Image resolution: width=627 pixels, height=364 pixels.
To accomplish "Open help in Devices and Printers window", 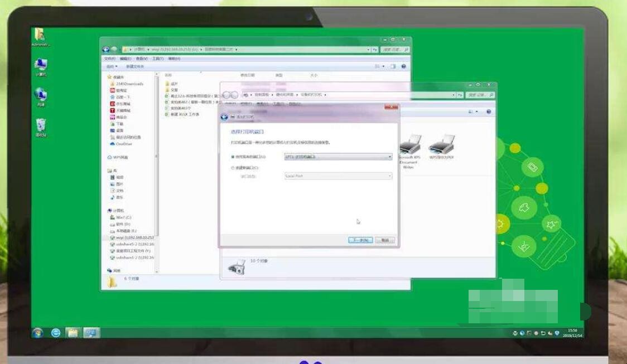I will point(489,112).
